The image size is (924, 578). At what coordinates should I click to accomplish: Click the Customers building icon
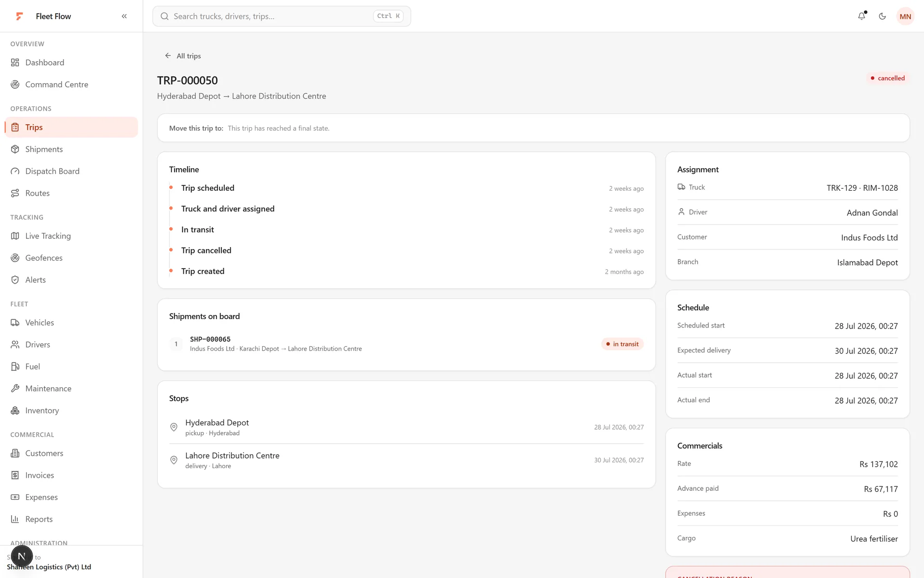pyautogui.click(x=15, y=453)
